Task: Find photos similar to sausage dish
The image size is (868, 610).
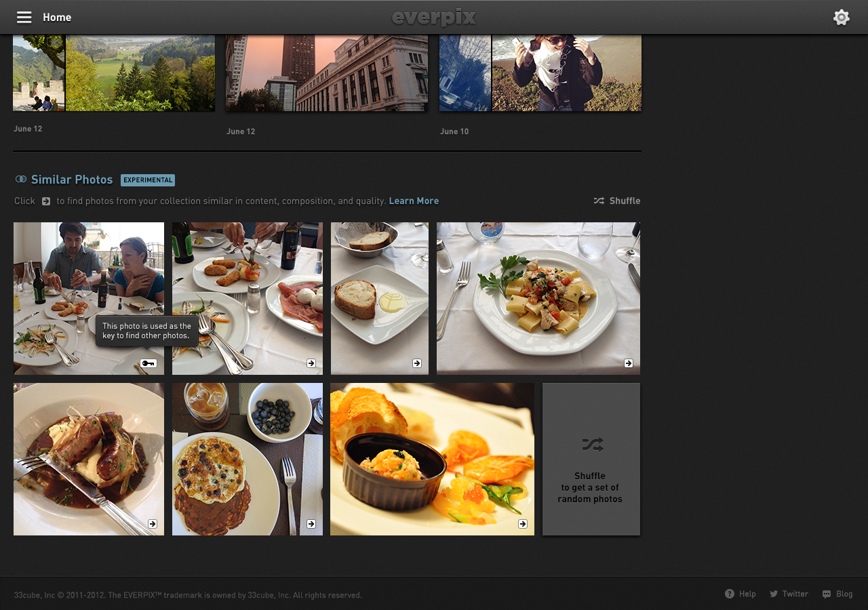Action: pyautogui.click(x=153, y=524)
